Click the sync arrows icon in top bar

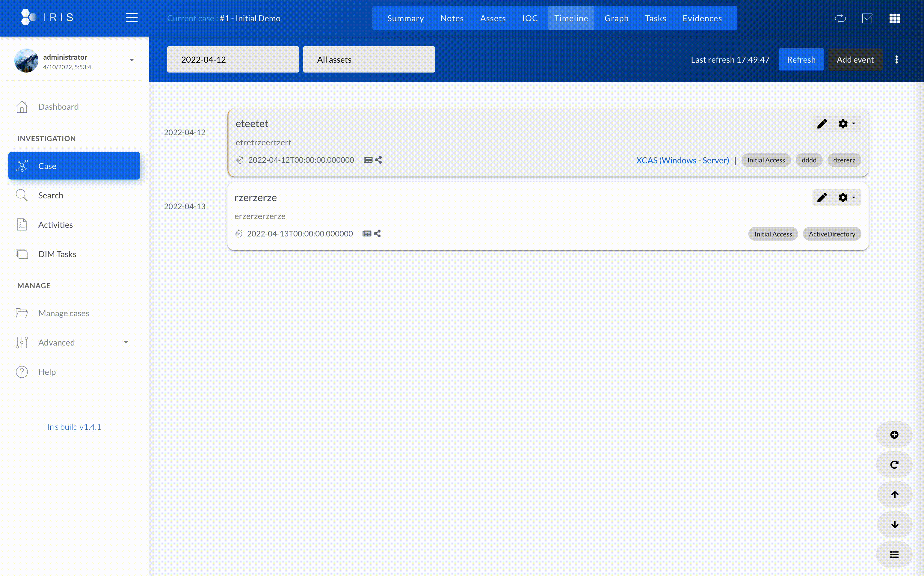[840, 18]
